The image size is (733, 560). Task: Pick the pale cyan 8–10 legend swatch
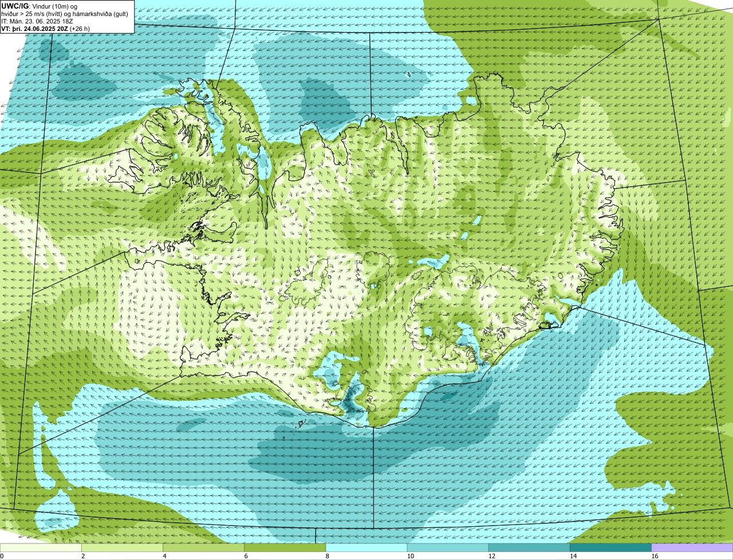tap(366, 548)
